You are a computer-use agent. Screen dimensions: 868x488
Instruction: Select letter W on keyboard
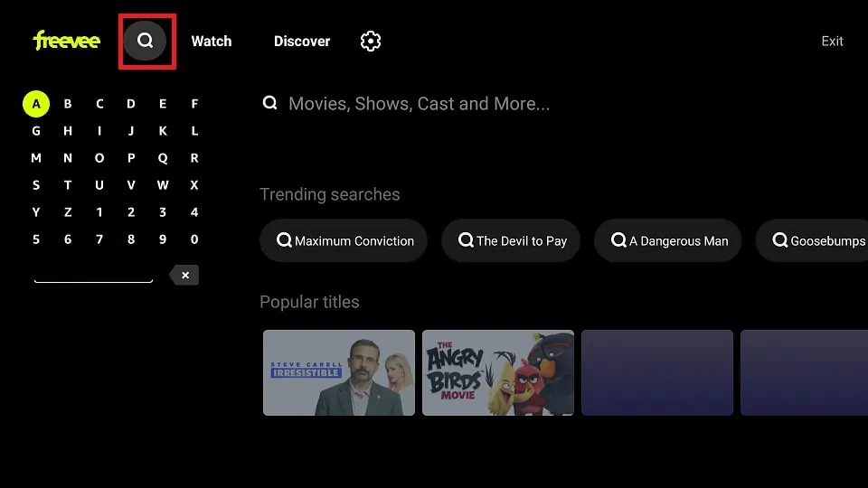coord(163,184)
